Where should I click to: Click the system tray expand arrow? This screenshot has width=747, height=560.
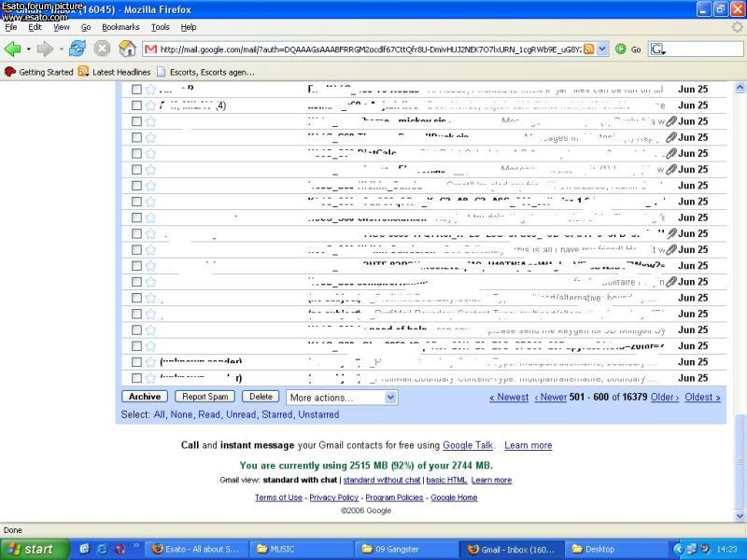point(678,549)
